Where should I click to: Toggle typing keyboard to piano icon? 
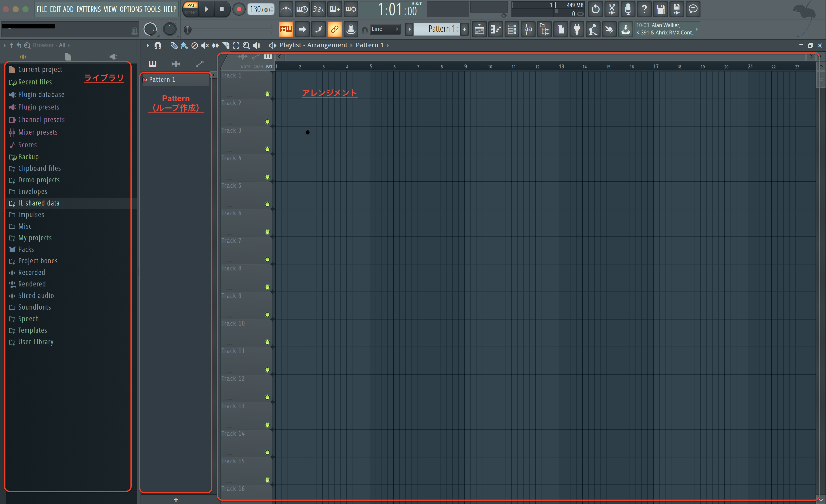[286, 29]
